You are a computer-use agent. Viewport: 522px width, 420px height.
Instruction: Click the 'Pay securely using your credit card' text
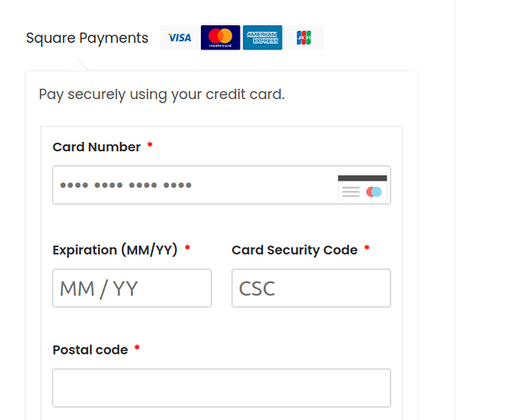point(161,95)
